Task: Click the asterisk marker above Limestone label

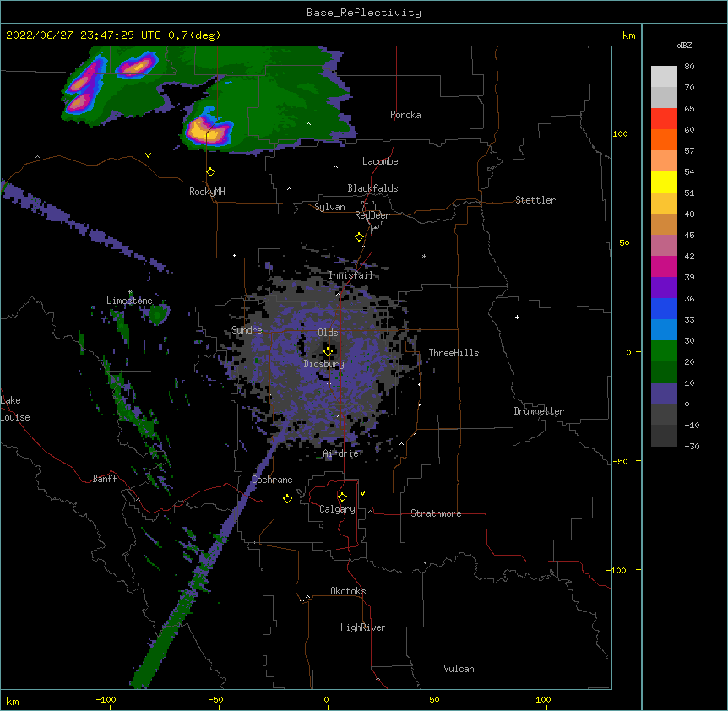Action: tap(130, 292)
